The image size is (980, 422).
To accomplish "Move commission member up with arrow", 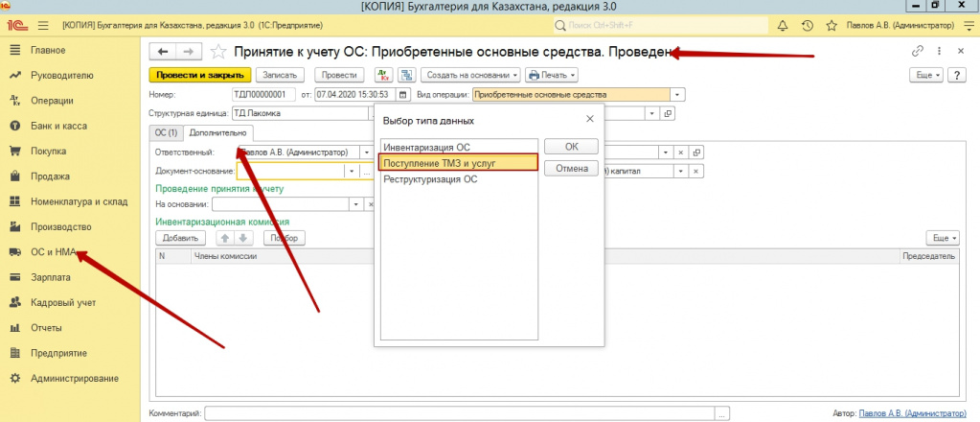I will pyautogui.click(x=226, y=238).
